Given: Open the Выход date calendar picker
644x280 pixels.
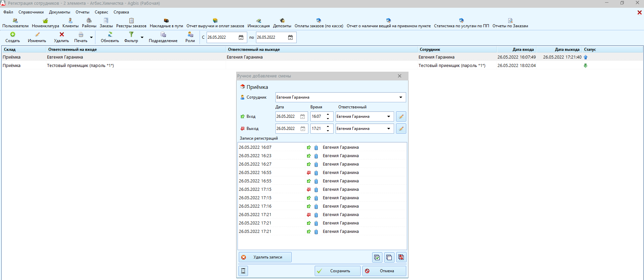Looking at the screenshot, I should pos(303,129).
